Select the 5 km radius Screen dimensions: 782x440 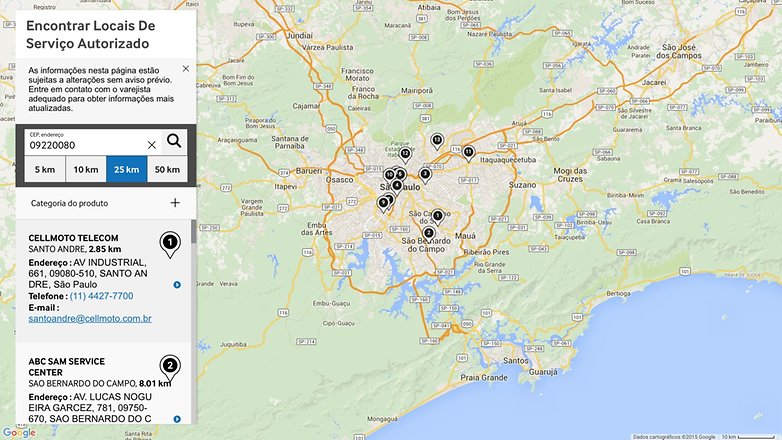[45, 170]
